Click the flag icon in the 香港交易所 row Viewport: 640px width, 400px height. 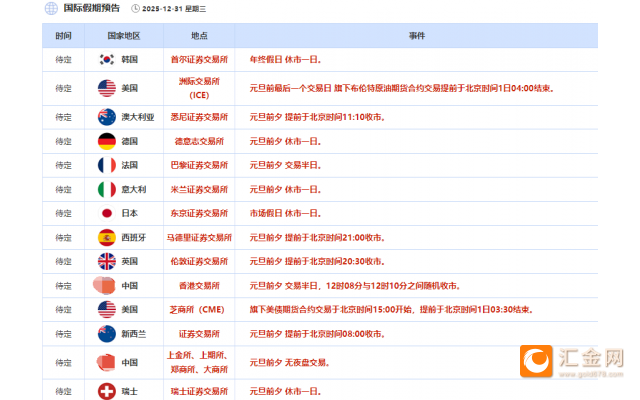coord(104,285)
